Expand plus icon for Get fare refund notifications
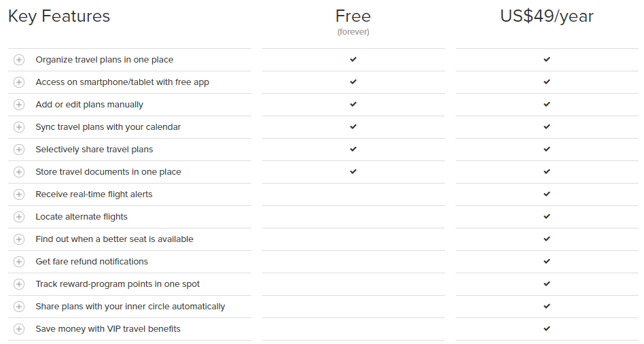 [x=19, y=261]
